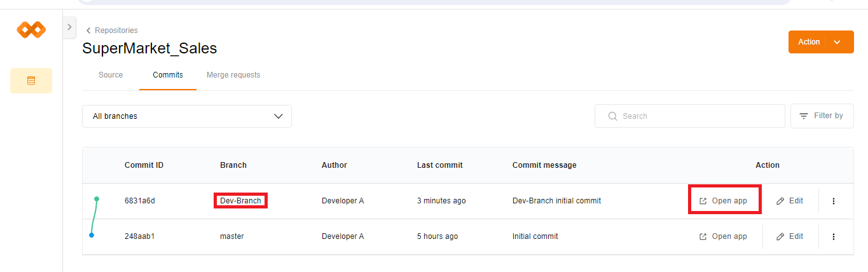Click the commit ID 6831a6d
Screen dimensions: 868x272
coord(140,201)
